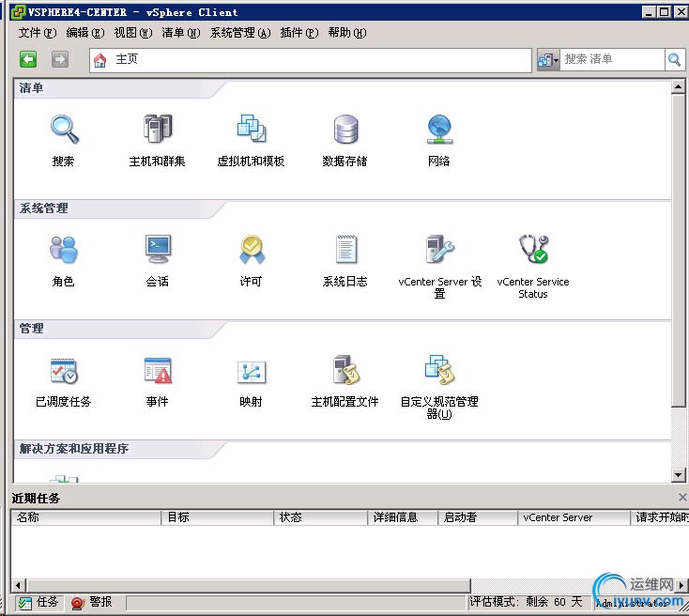Click the magnifier search button
Viewport: 689px width, 616px height.
click(675, 59)
